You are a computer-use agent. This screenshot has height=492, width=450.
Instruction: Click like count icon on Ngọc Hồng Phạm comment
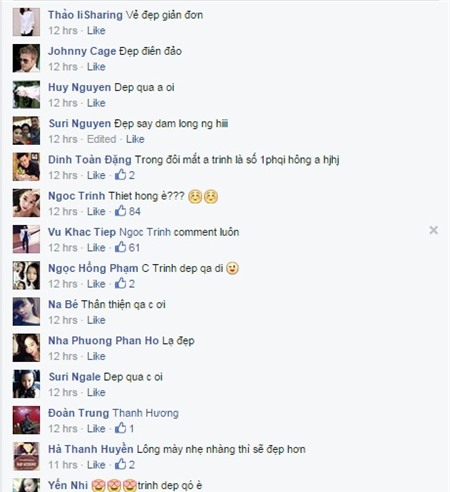tap(120, 283)
